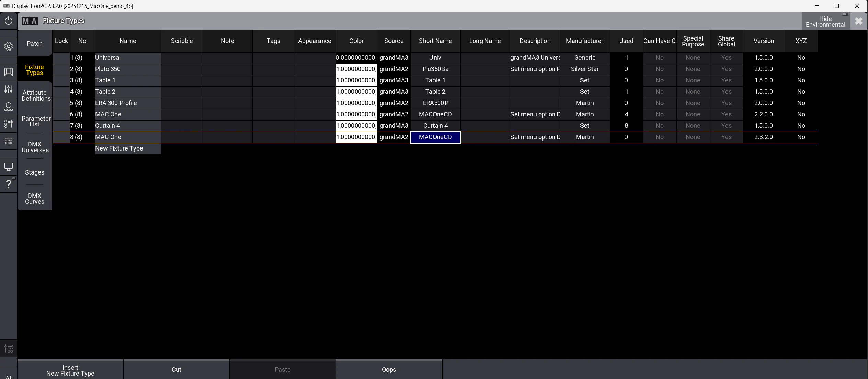Click Insert New Fixture Type button

[70, 370]
